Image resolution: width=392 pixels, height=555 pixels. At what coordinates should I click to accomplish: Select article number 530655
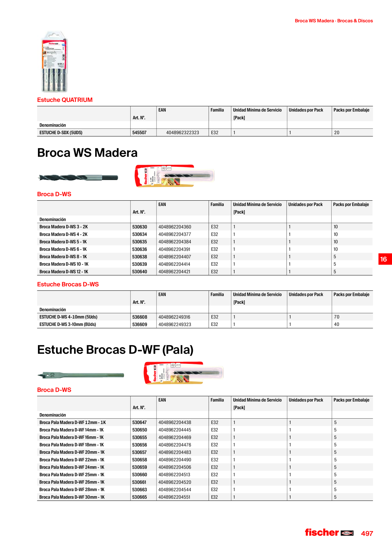click(x=139, y=437)
